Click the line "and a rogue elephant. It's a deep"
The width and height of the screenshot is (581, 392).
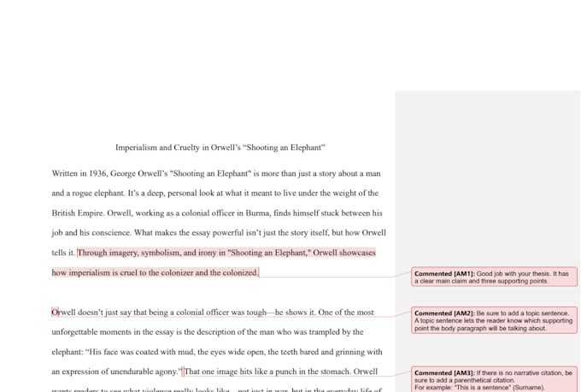(215, 193)
